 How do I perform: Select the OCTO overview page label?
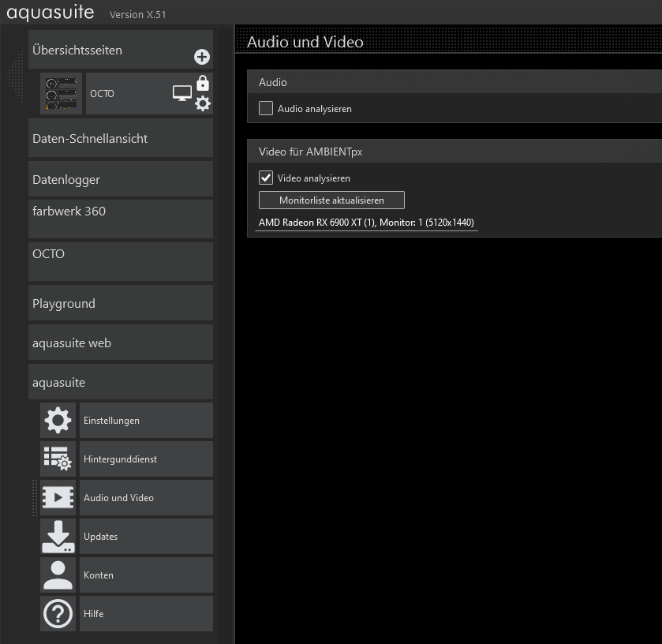click(102, 93)
